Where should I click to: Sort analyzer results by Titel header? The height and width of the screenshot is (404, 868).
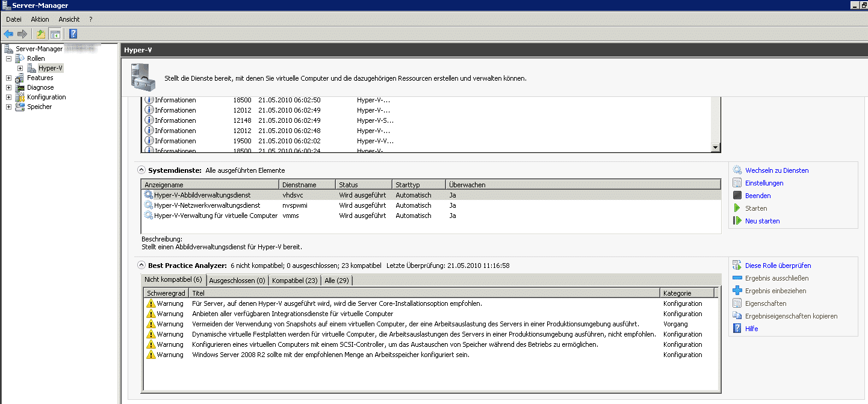[x=424, y=293]
